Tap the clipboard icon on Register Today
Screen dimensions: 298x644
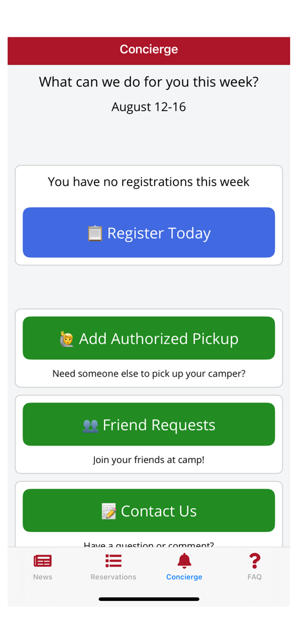point(95,233)
